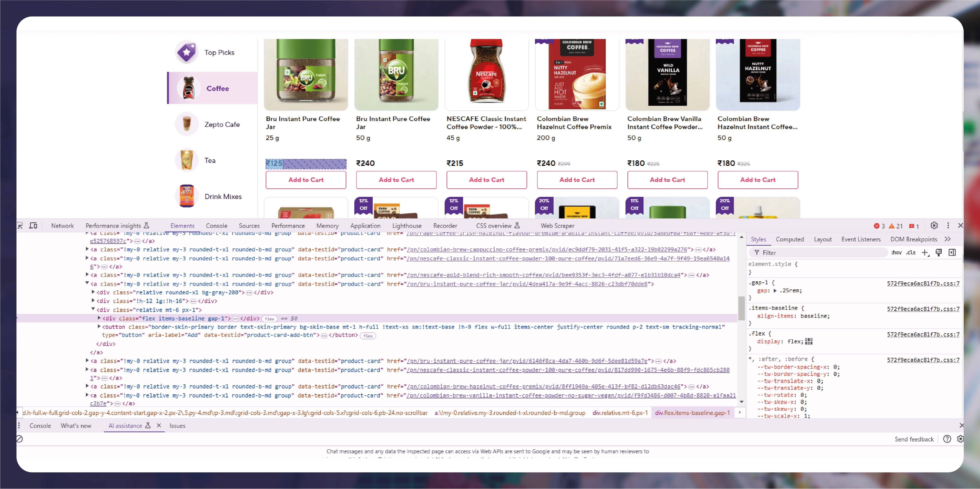The image size is (980, 489).
Task: Toggle the device toolbar icon
Action: point(34,226)
